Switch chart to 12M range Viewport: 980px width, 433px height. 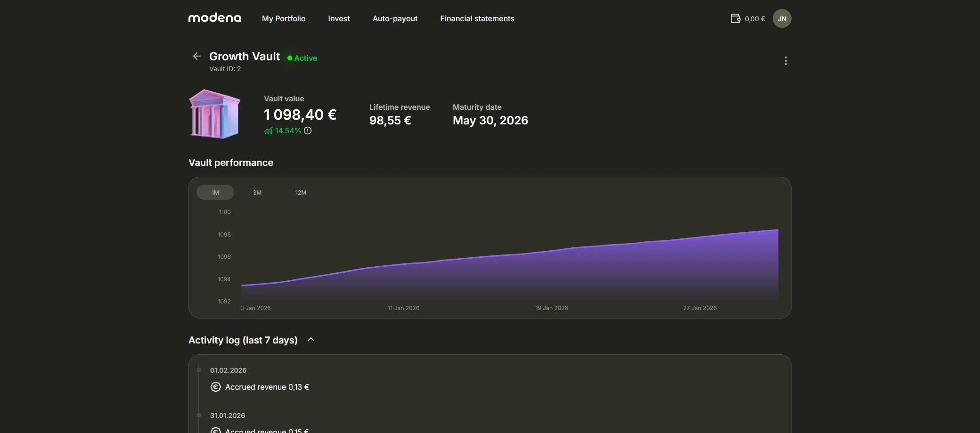click(x=301, y=192)
